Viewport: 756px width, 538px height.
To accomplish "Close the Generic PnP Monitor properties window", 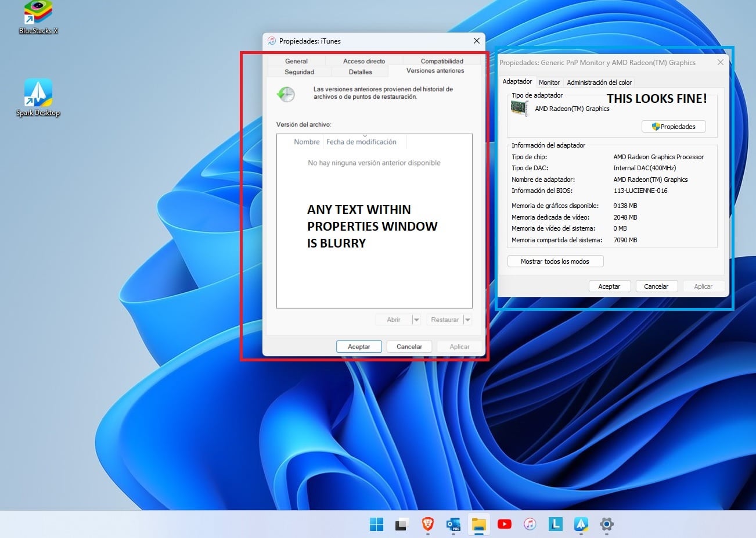I will click(721, 62).
